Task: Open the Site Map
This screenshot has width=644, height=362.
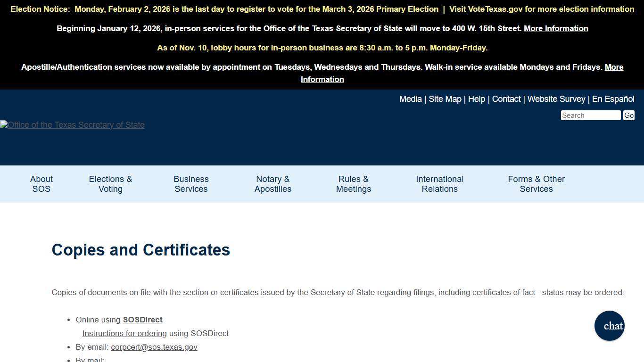Action: click(x=445, y=99)
